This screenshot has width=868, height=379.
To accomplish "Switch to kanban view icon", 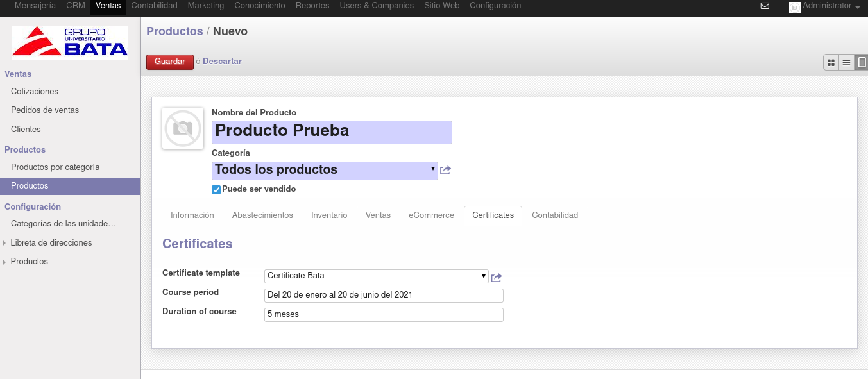I will tap(831, 62).
